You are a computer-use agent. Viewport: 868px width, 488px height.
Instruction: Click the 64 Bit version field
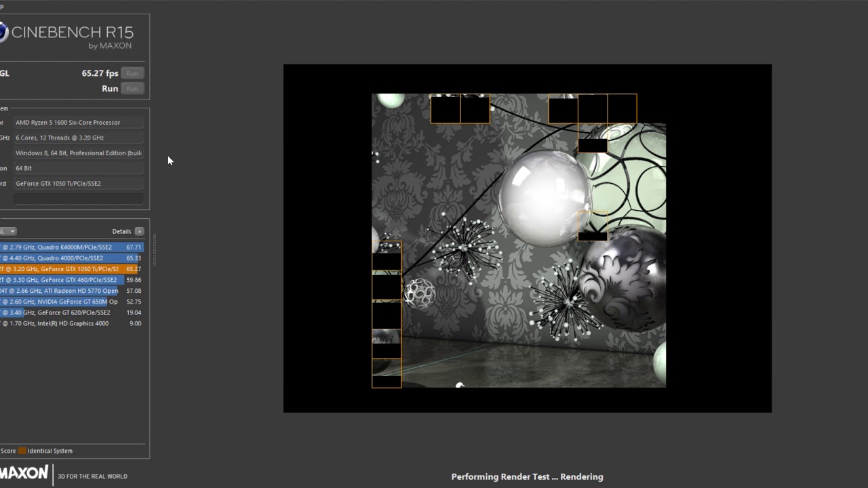pos(78,168)
